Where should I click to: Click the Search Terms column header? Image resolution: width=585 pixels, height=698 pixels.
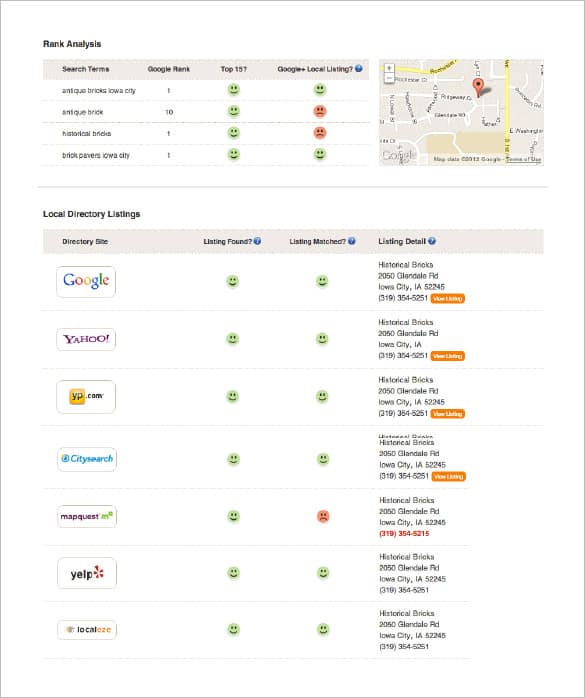pyautogui.click(x=85, y=69)
